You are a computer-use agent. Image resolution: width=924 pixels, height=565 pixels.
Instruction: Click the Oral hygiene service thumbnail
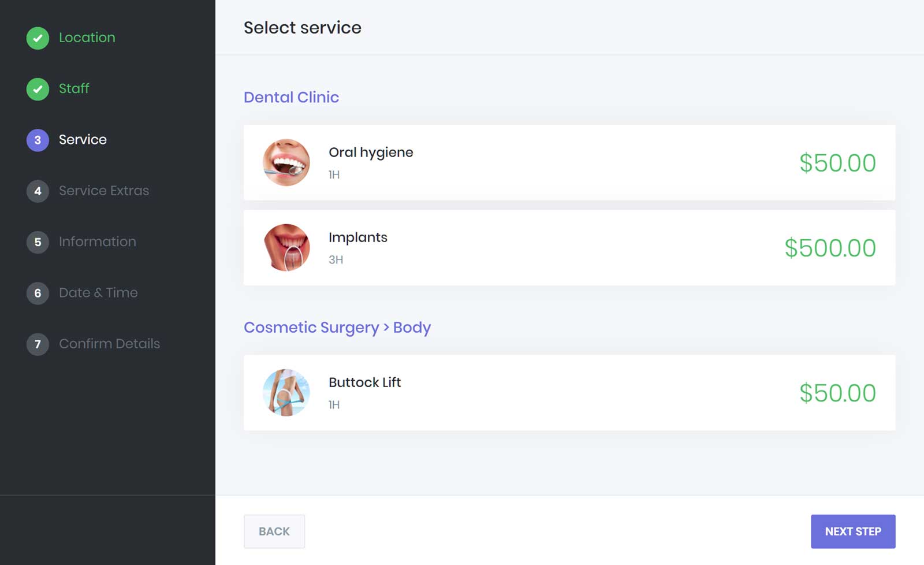point(286,162)
